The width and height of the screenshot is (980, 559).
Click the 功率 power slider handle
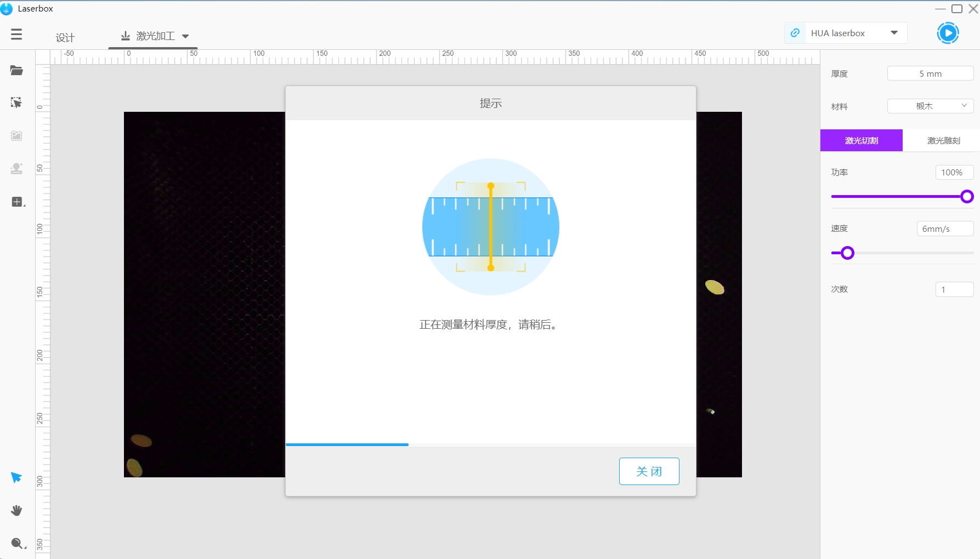(x=967, y=196)
